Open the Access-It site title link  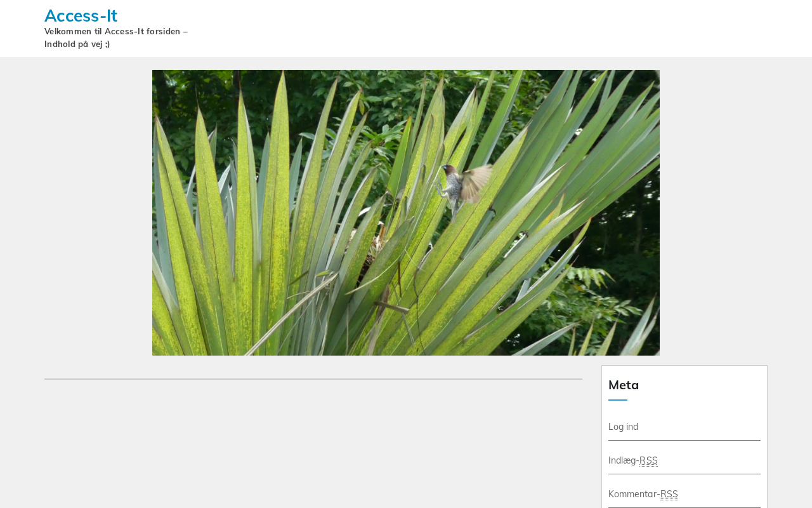81,15
